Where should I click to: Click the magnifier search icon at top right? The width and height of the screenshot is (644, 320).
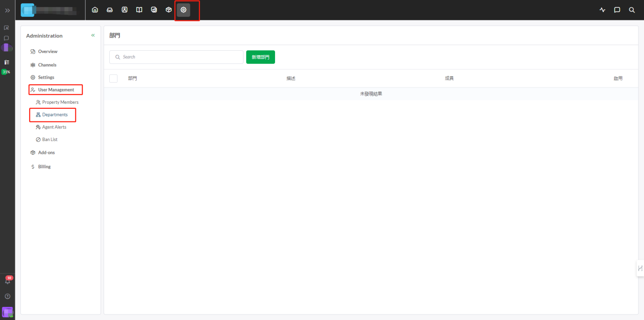click(632, 10)
